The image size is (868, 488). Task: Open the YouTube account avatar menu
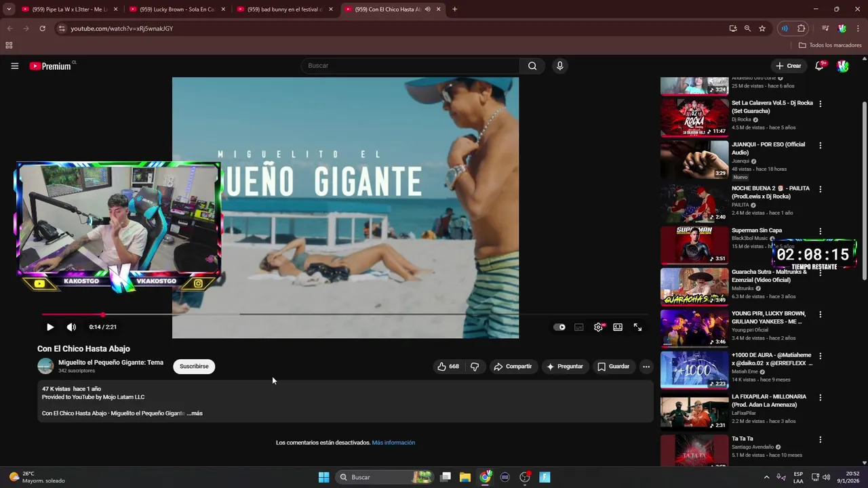pos(842,66)
